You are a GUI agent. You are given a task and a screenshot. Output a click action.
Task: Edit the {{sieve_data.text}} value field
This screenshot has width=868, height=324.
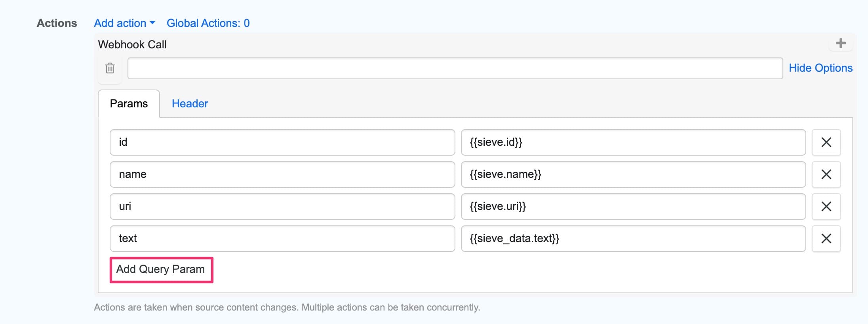(632, 238)
